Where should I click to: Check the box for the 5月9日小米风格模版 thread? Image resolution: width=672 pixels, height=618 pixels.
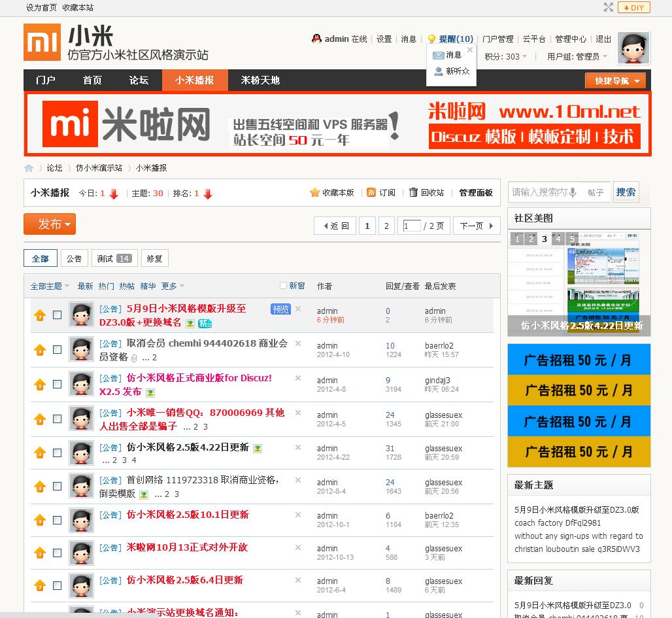point(57,315)
